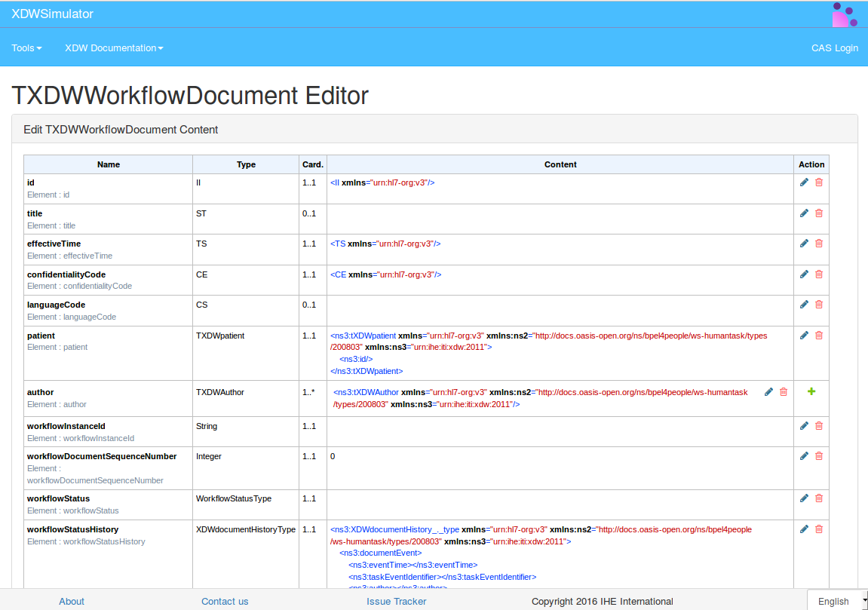Open the About footer link
Screen dimensions: 868x610
[72, 601]
